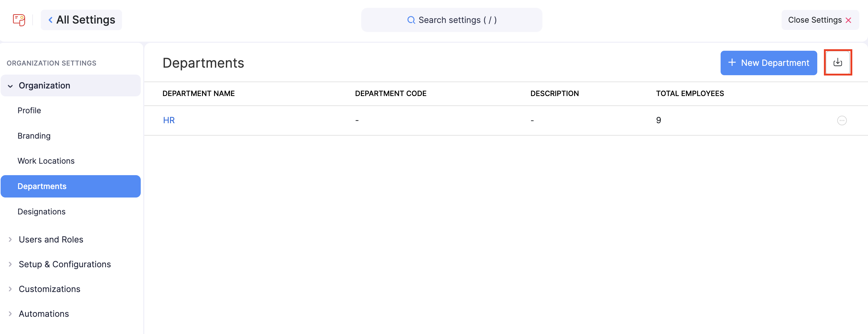Image resolution: width=868 pixels, height=334 pixels.
Task: Go to Branding settings
Action: pos(34,136)
